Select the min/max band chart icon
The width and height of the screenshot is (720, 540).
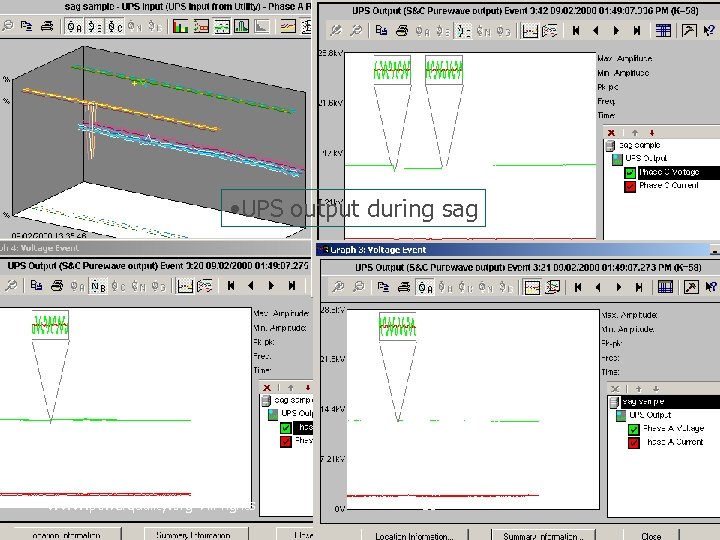click(x=201, y=26)
